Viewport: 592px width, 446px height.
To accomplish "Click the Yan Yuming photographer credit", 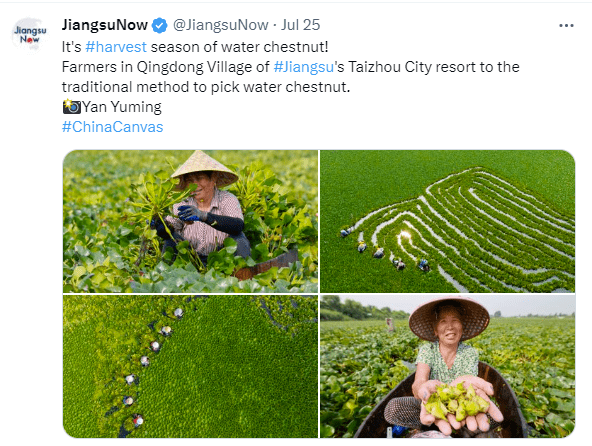I will click(x=122, y=107).
